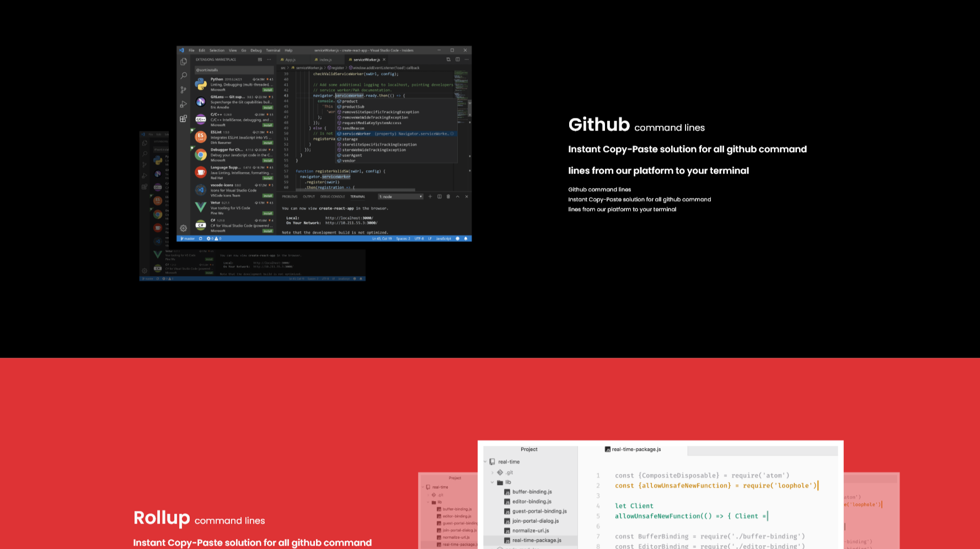Open the Run and Debug activity icon
Screen dimensions: 980x549
tap(184, 104)
